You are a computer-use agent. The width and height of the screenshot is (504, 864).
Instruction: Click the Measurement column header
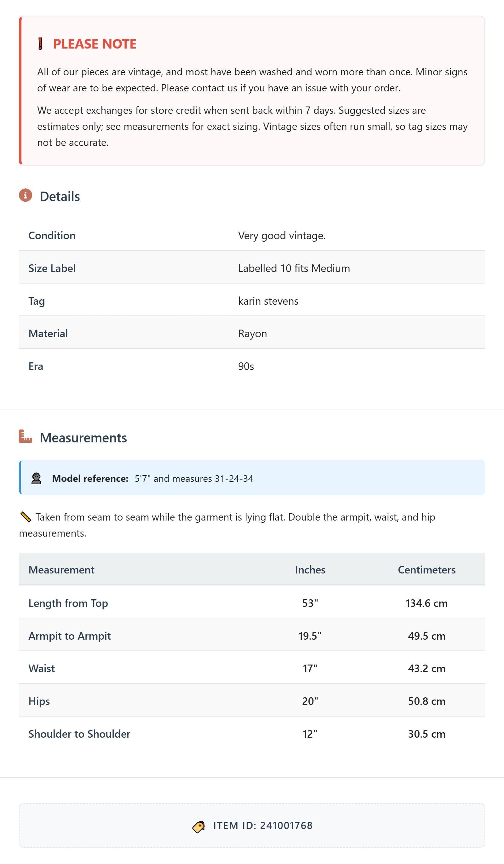61,570
